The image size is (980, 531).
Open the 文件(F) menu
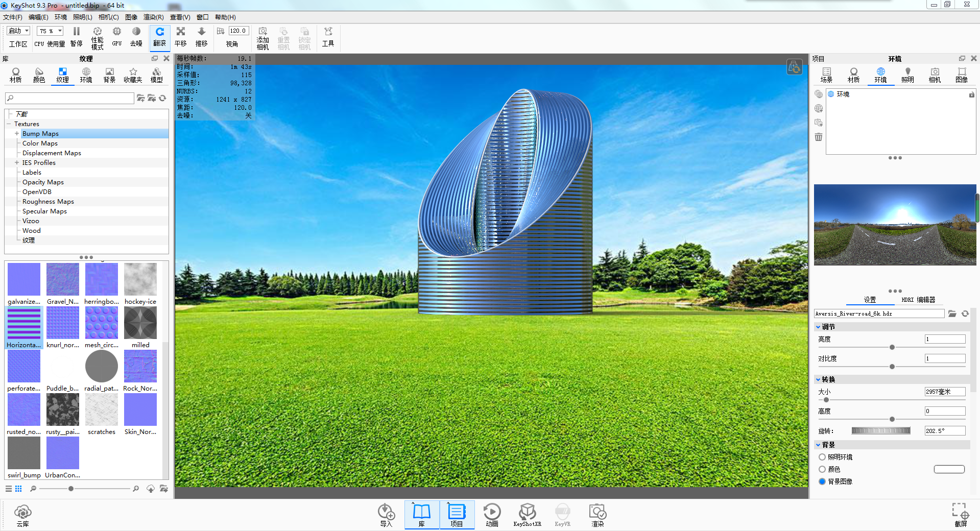pyautogui.click(x=13, y=17)
